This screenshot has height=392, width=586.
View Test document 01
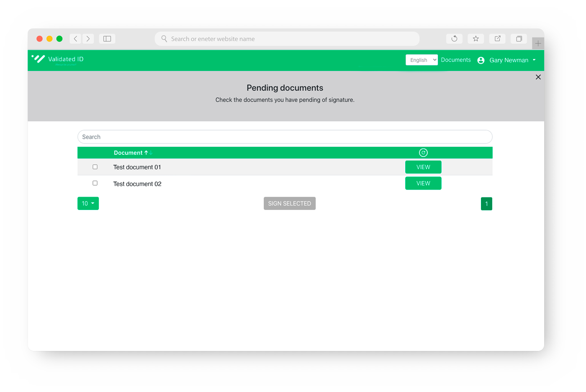(x=423, y=167)
